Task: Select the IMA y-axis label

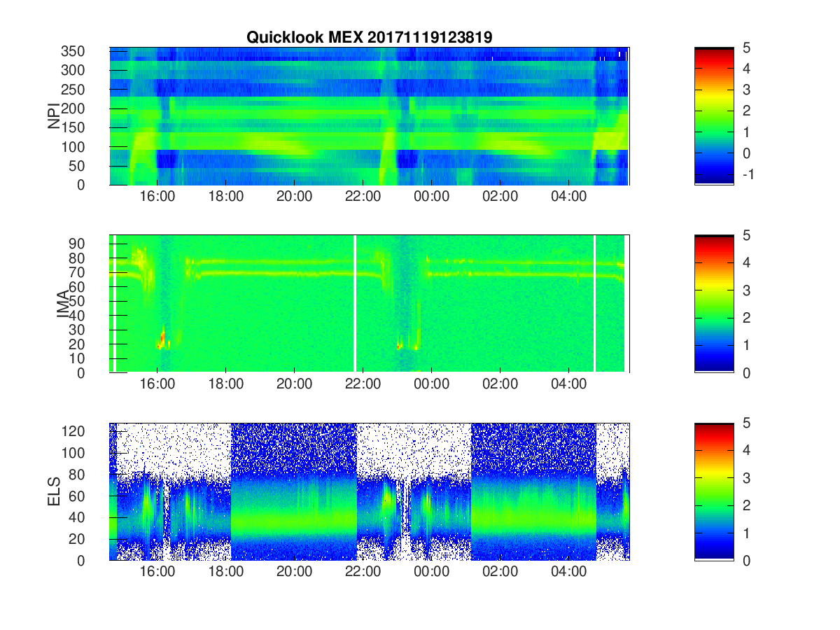Action: click(63, 304)
